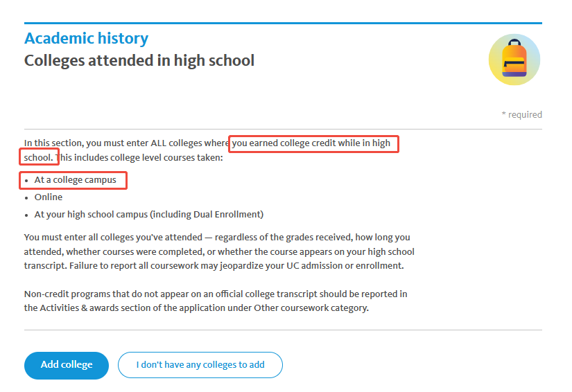
Task: Click the Add college button
Action: (67, 365)
